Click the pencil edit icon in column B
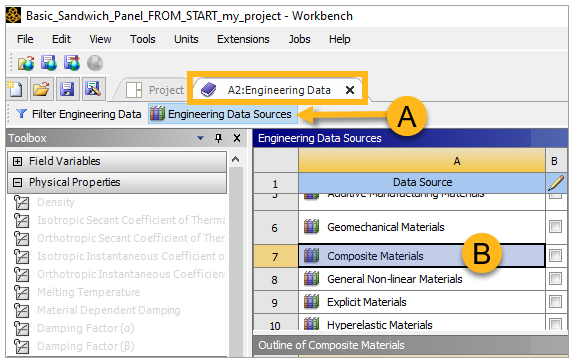Image resolution: width=572 pixels, height=363 pixels. 556,182
